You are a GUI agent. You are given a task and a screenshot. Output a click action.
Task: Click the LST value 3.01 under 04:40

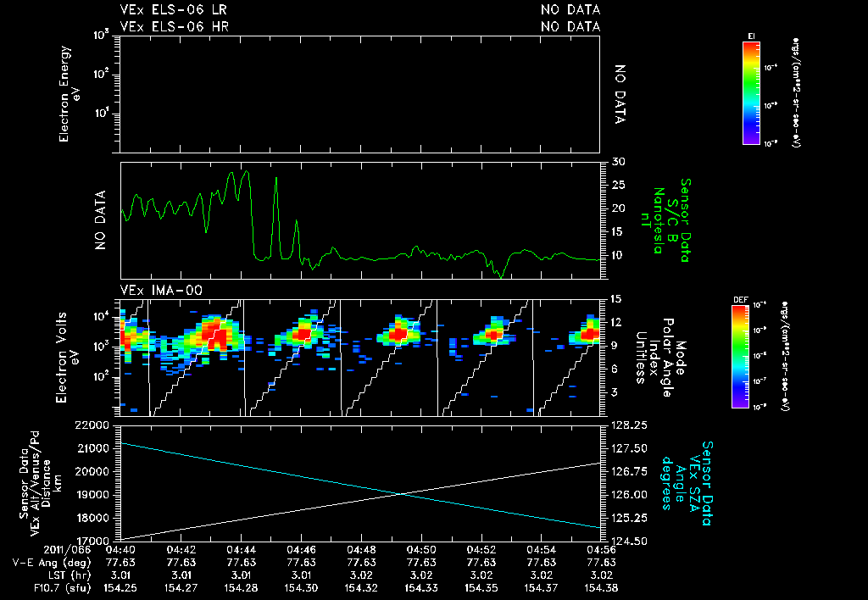click(120, 575)
